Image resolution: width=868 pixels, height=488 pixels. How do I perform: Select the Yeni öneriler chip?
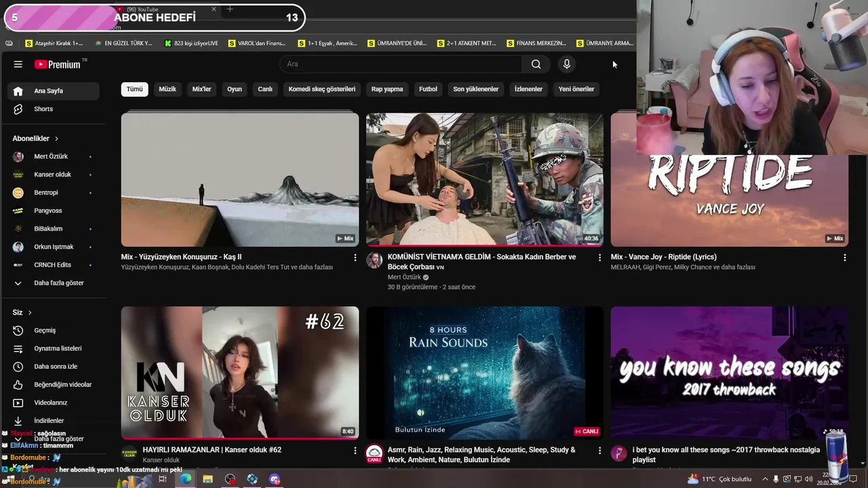point(576,89)
